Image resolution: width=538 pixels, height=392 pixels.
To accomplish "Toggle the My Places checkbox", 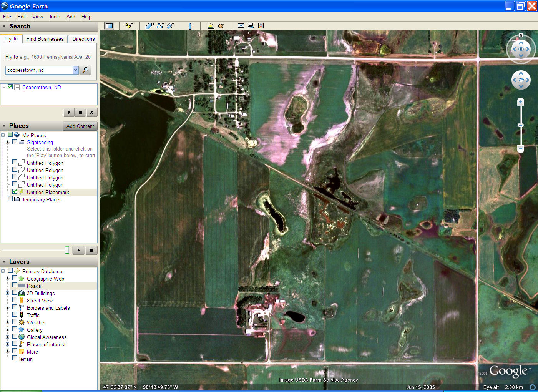I will tap(10, 135).
